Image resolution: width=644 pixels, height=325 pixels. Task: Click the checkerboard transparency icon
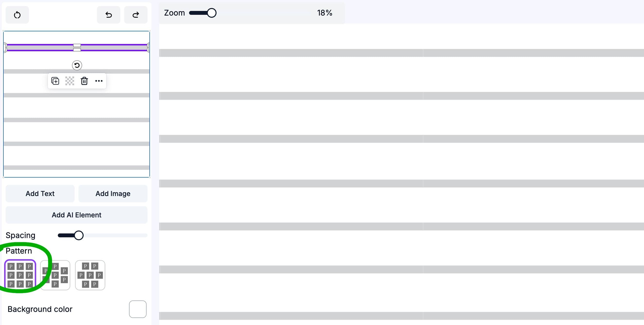[70, 81]
